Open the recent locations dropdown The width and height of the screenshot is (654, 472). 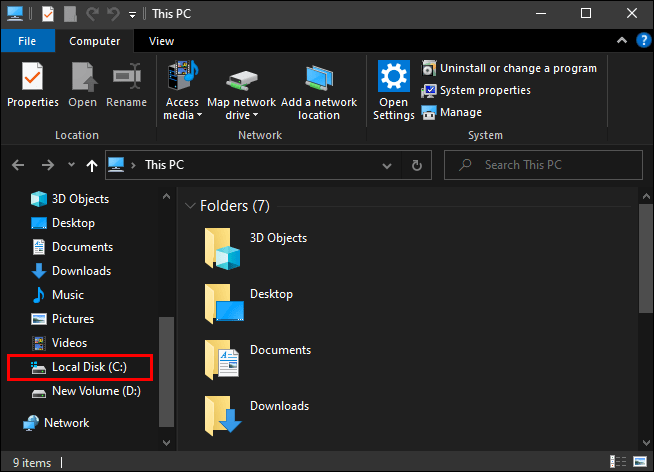pos(71,165)
